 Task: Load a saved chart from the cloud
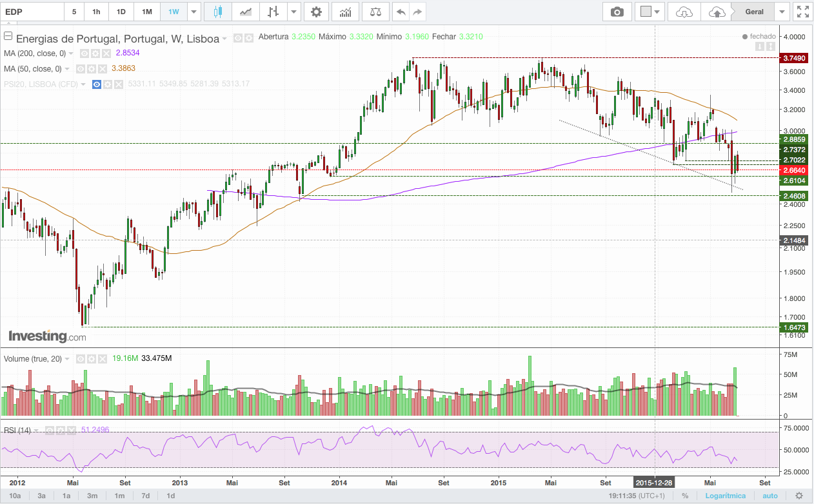[x=684, y=12]
